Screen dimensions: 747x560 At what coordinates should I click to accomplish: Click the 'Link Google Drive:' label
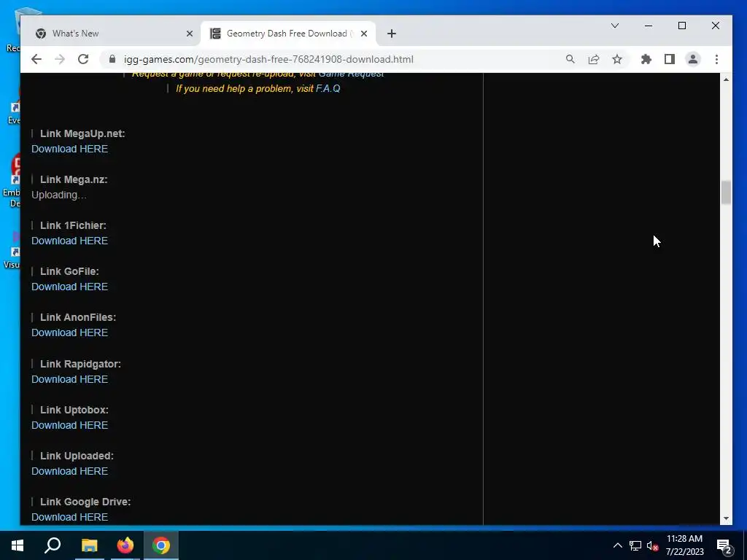[x=85, y=502]
